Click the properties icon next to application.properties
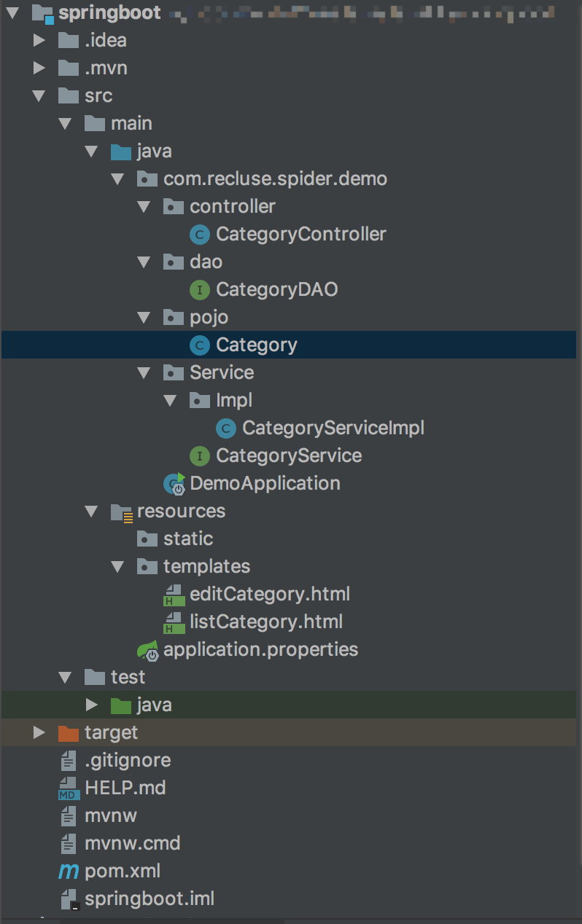The width and height of the screenshot is (582, 924). tap(147, 649)
